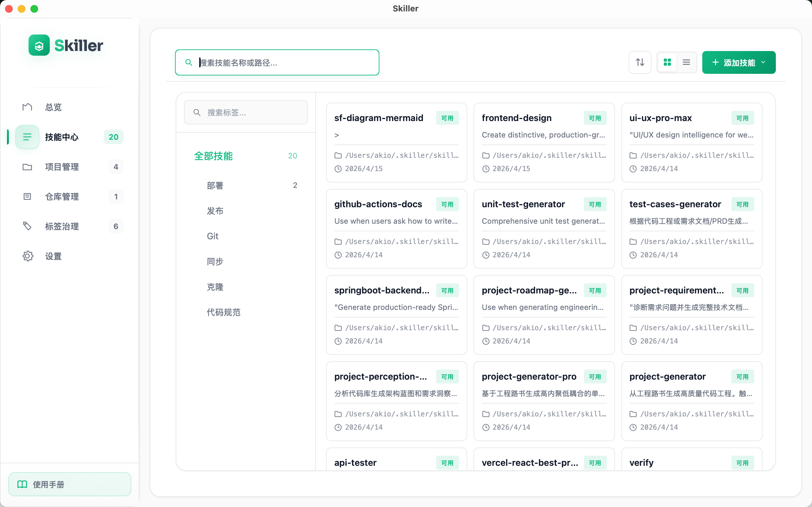Click the 仓库管理 repository icon
This screenshot has height=507, width=812.
click(x=27, y=196)
